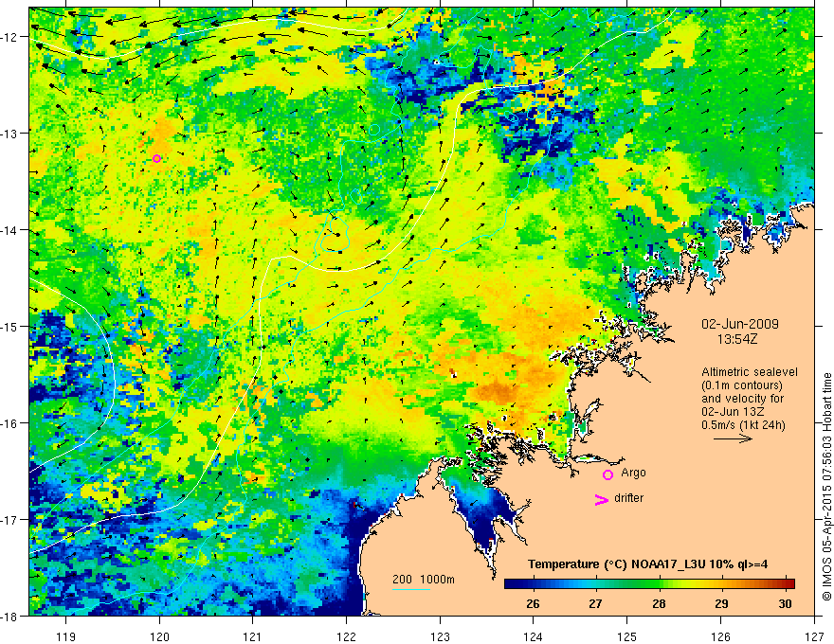Viewport: 834px width, 644px height.
Task: Click the date text '02-Jun-2009'
Action: [x=740, y=324]
